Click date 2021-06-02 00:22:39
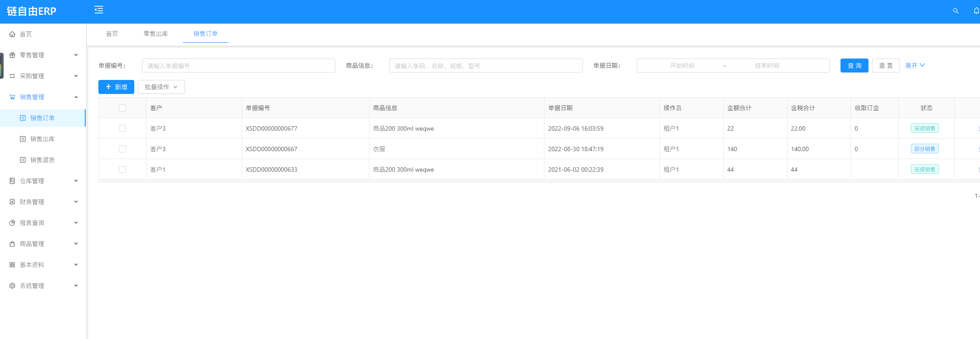The image size is (980, 339). click(x=576, y=169)
